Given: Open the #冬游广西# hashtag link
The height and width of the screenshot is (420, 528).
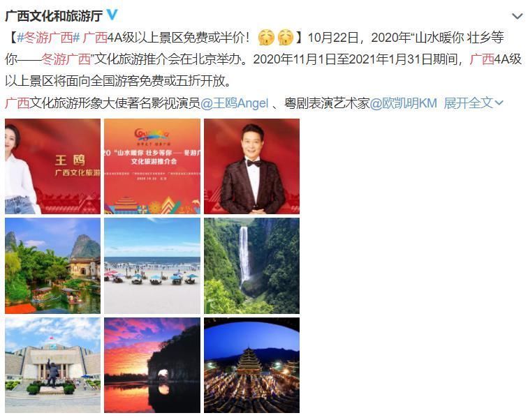Looking at the screenshot, I should (x=48, y=38).
